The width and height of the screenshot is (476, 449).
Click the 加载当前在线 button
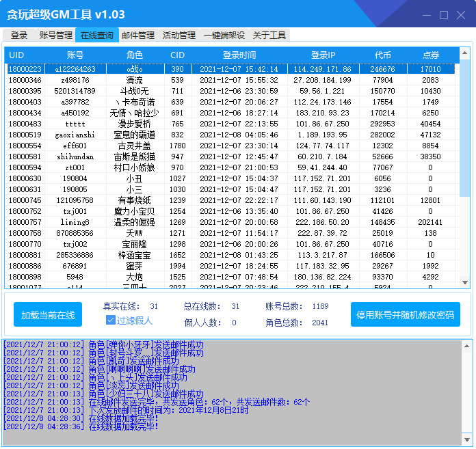coord(48,315)
